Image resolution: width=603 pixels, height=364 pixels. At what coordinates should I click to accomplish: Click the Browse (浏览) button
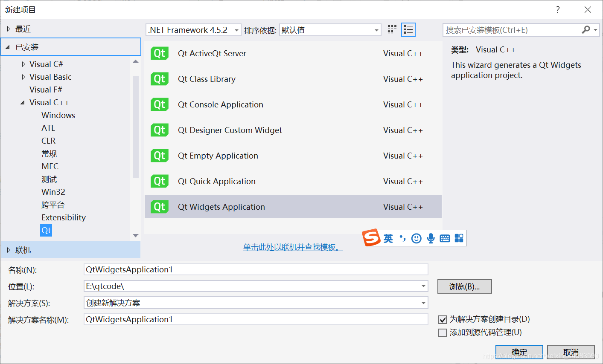464,286
